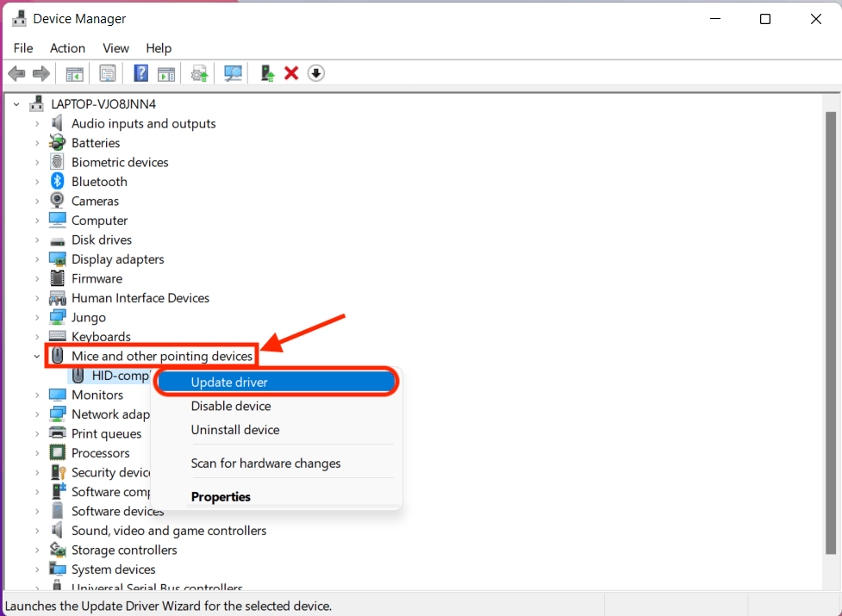This screenshot has width=842, height=616.
Task: Toggle the show/hide console tree toolbar icon
Action: tap(75, 73)
